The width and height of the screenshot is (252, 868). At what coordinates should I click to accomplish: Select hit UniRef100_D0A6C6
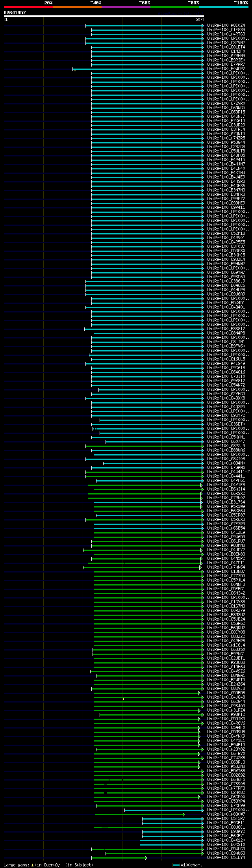(226, 286)
